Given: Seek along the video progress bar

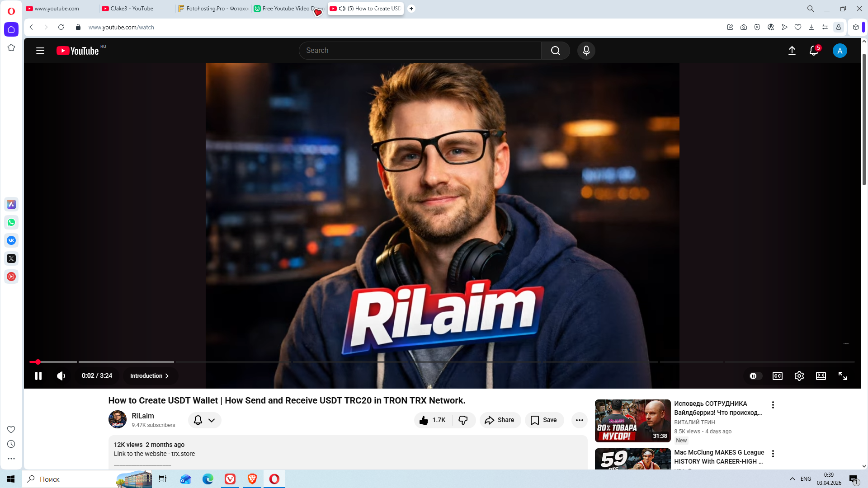Looking at the screenshot, I should (x=407, y=362).
